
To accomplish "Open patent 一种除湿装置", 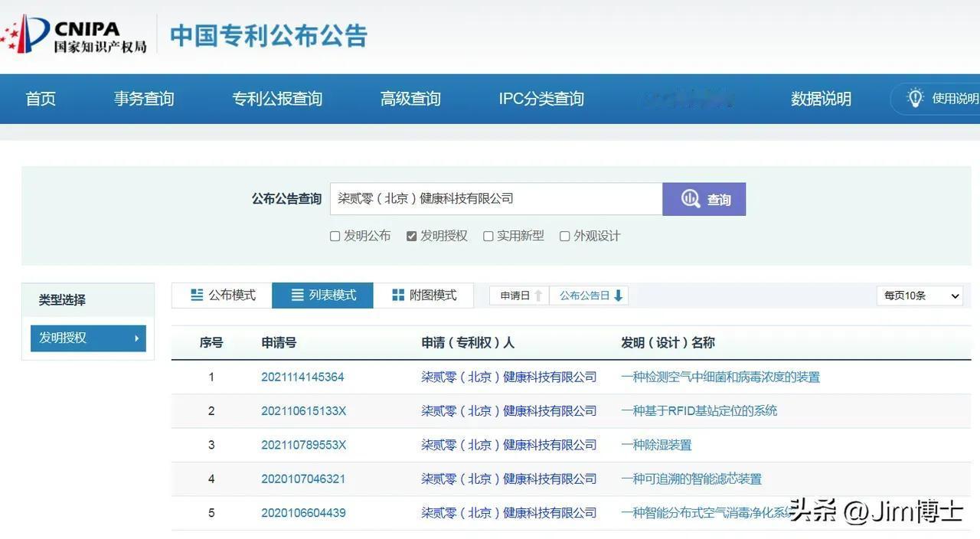I will (656, 445).
